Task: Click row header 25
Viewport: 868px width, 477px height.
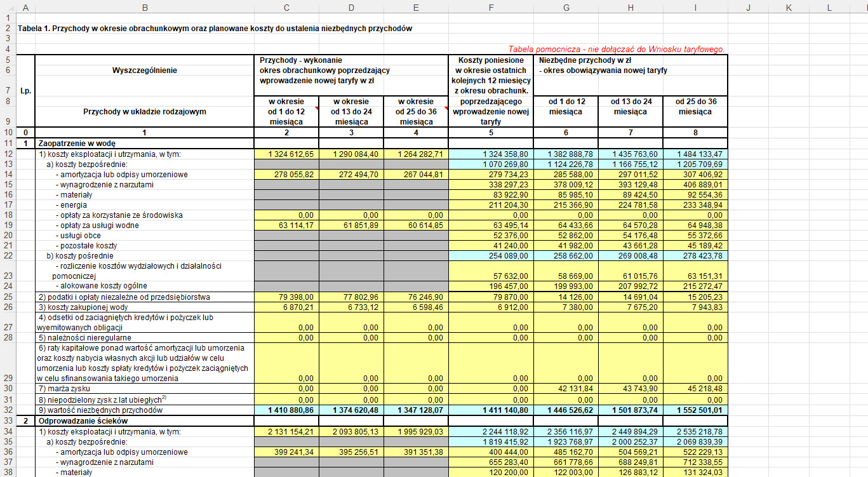Action: [x=8, y=297]
